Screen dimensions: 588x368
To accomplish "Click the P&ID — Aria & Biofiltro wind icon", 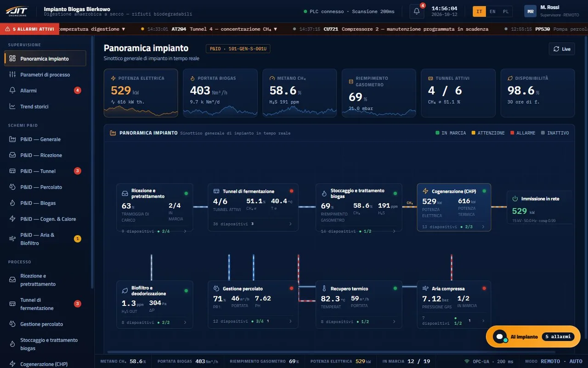I will [x=12, y=239].
